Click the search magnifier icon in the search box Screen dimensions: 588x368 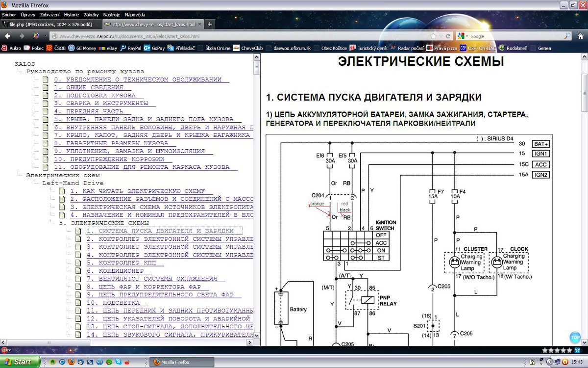click(567, 36)
